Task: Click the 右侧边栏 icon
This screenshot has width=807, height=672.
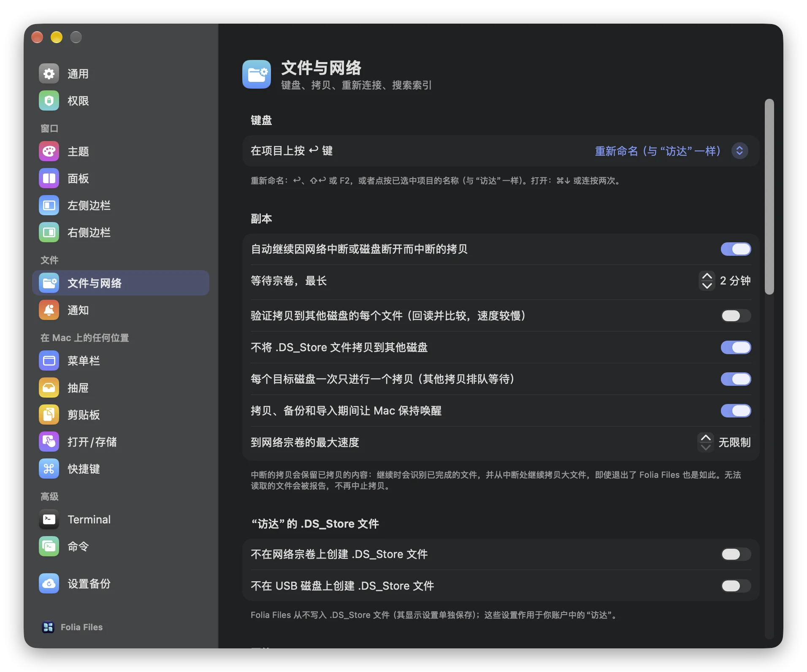Action: click(x=49, y=233)
